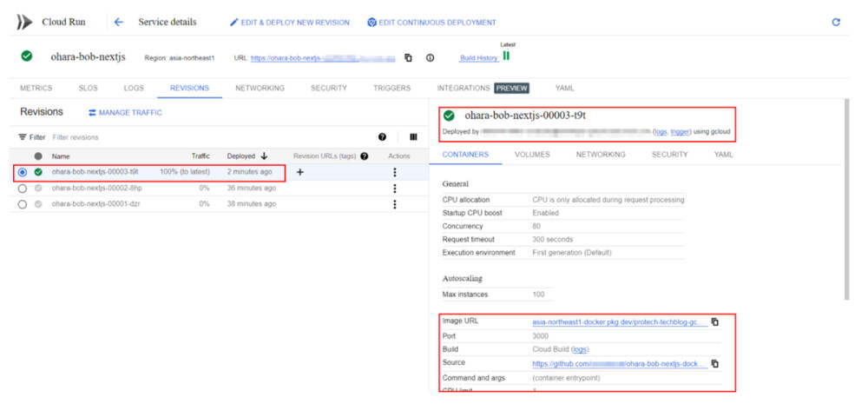
Task: Click the Manage Traffic arrows icon
Action: pos(93,112)
